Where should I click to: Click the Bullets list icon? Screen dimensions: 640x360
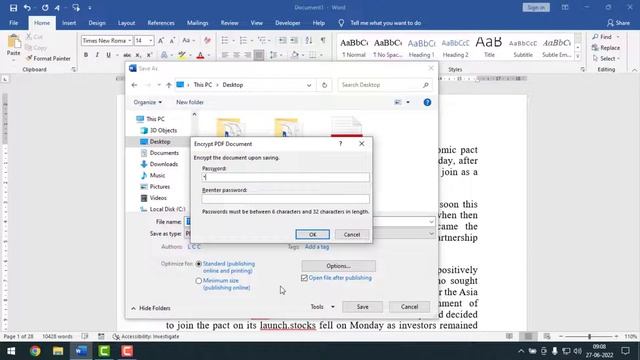(x=225, y=40)
